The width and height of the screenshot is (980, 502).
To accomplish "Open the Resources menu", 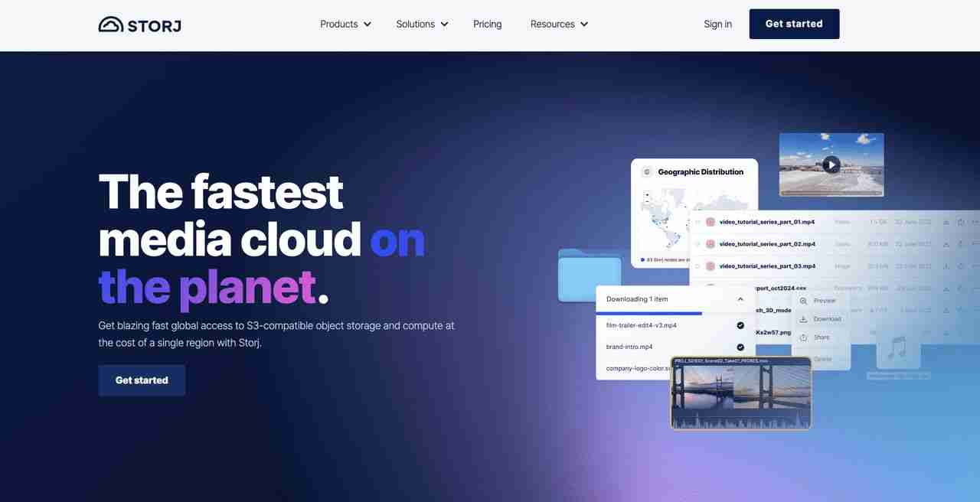I will pyautogui.click(x=559, y=24).
